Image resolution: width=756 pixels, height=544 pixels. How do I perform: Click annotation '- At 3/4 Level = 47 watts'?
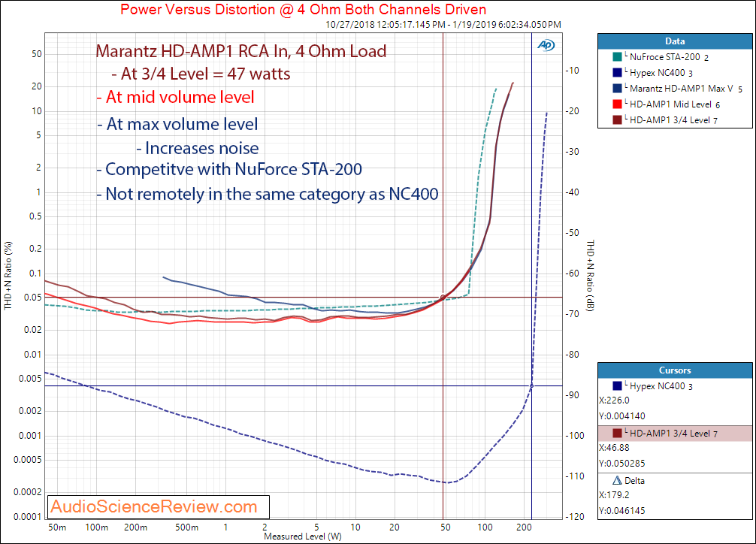click(201, 74)
